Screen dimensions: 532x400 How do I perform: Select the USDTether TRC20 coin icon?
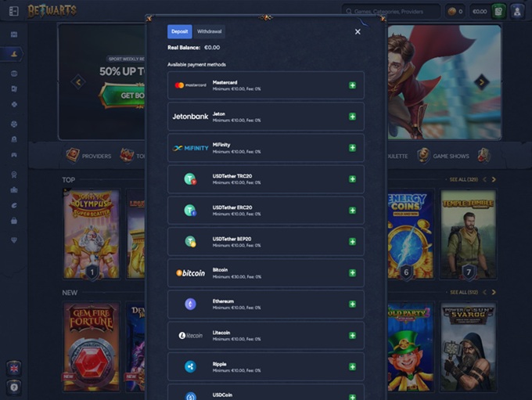point(190,179)
